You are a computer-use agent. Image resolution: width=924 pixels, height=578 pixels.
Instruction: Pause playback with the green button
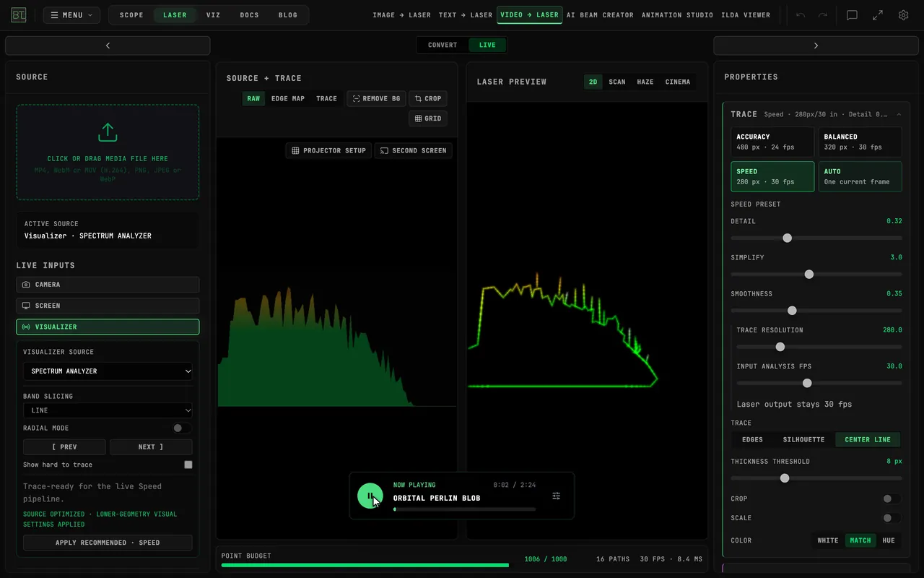point(370,496)
